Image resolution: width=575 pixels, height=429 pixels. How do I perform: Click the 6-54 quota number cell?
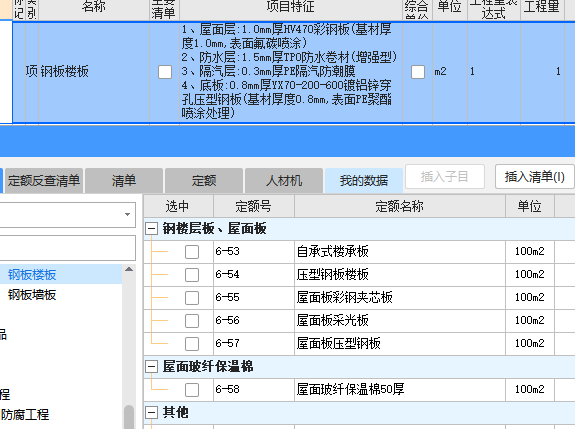pos(254,275)
